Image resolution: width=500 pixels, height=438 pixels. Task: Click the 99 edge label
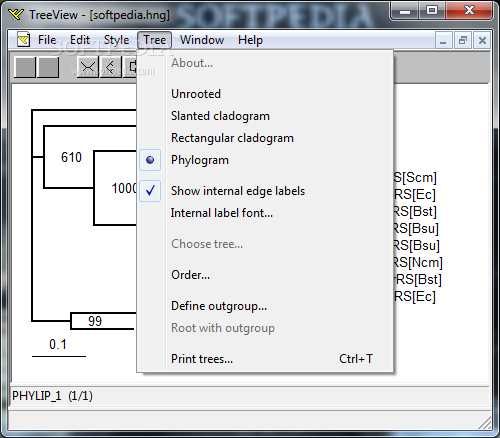(95, 321)
